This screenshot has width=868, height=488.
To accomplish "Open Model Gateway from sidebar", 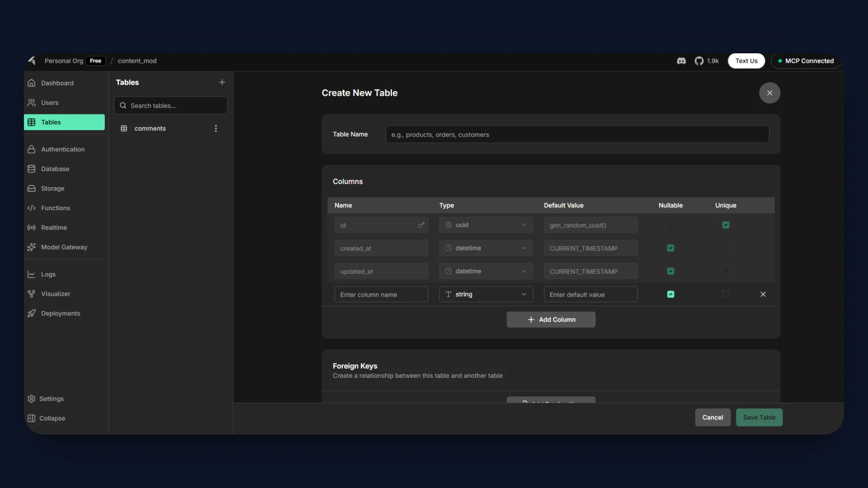I will (x=64, y=247).
